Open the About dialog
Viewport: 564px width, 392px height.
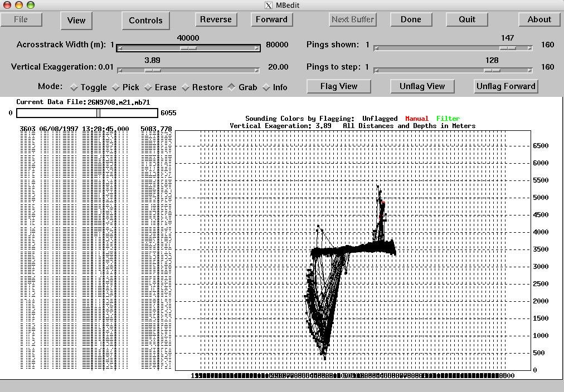(x=539, y=19)
